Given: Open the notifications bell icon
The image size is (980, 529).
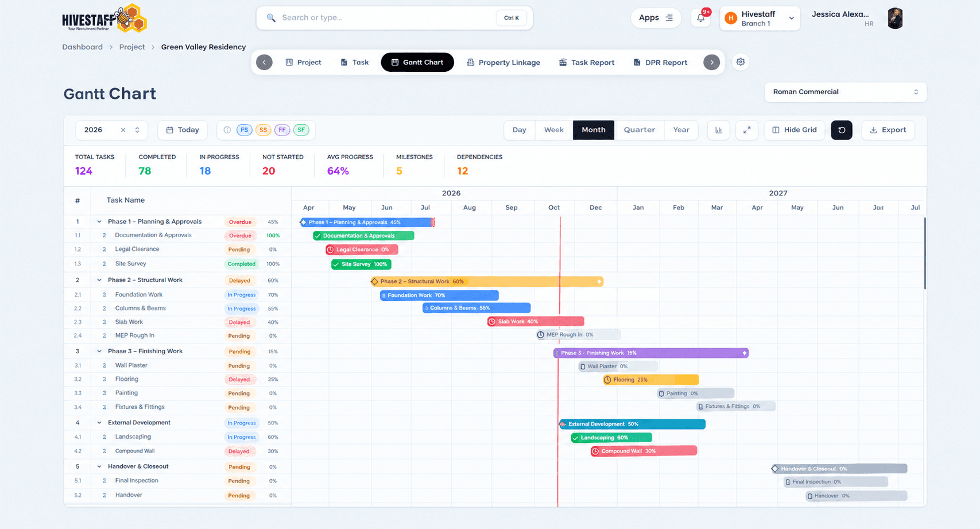Looking at the screenshot, I should [700, 18].
